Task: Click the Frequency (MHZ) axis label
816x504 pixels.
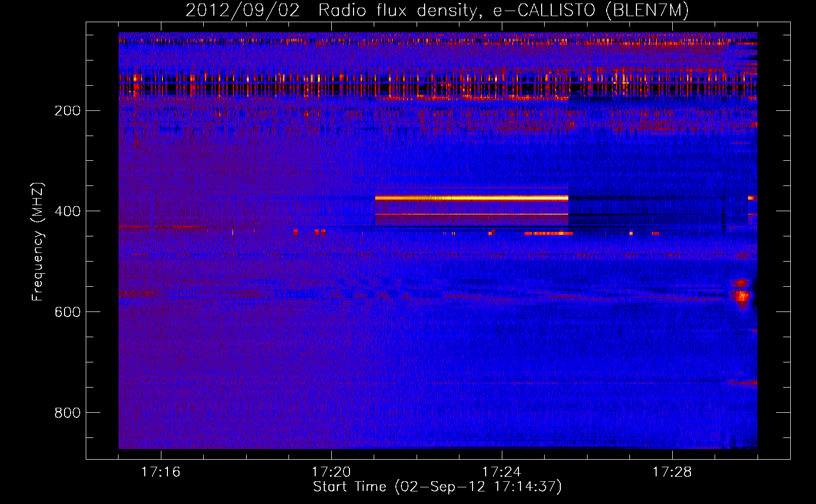Action: (38, 241)
